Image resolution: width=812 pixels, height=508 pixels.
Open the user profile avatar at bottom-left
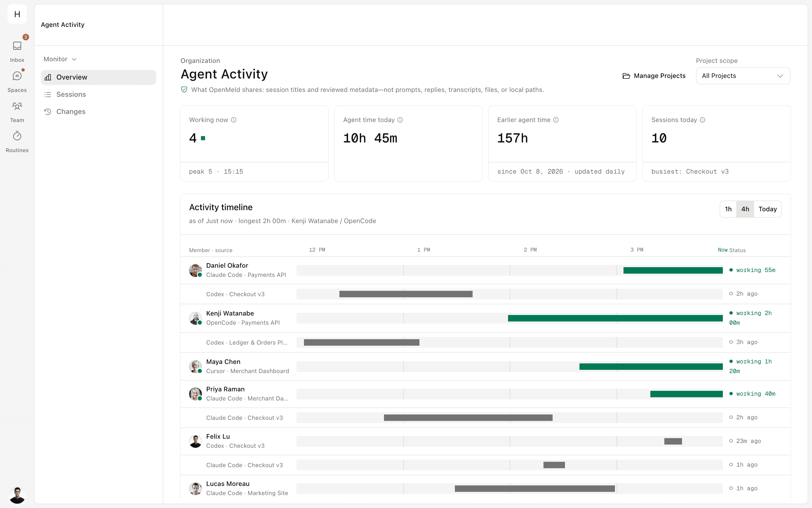[17, 495]
